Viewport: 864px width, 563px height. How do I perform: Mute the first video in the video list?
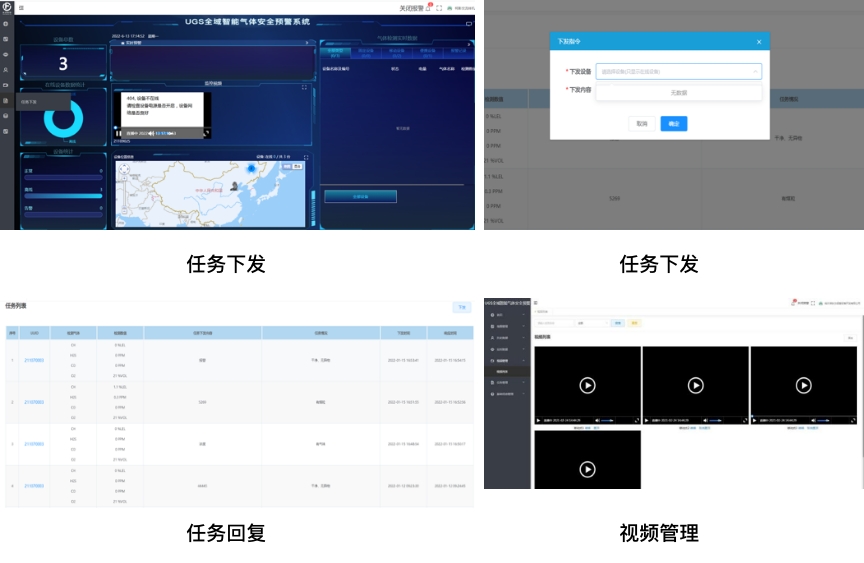597,420
